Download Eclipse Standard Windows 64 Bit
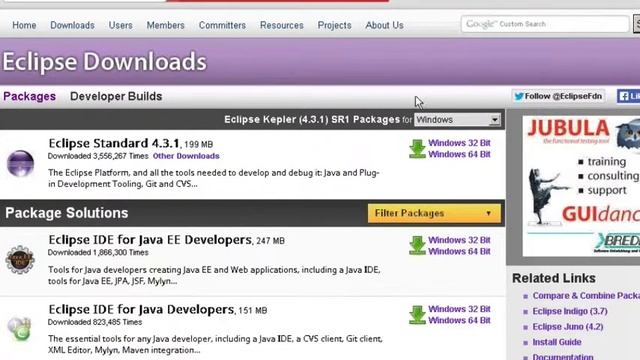The height and width of the screenshot is (360, 640). coord(459,154)
